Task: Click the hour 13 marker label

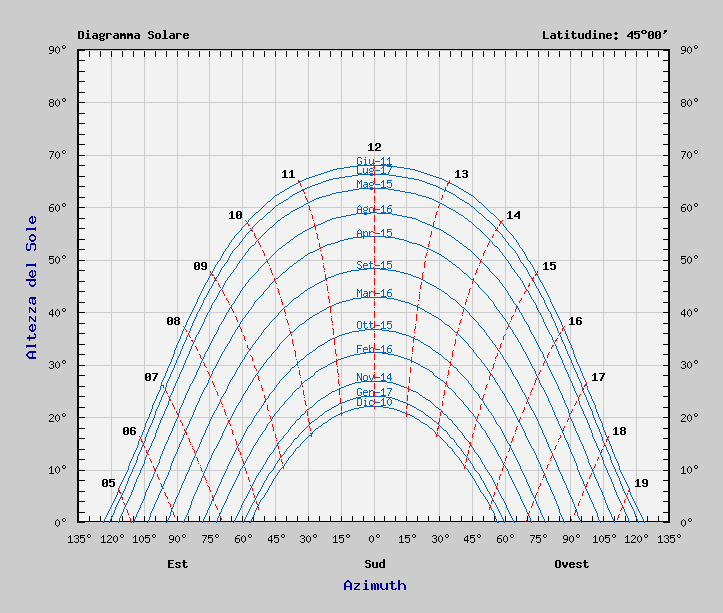Action: point(461,174)
